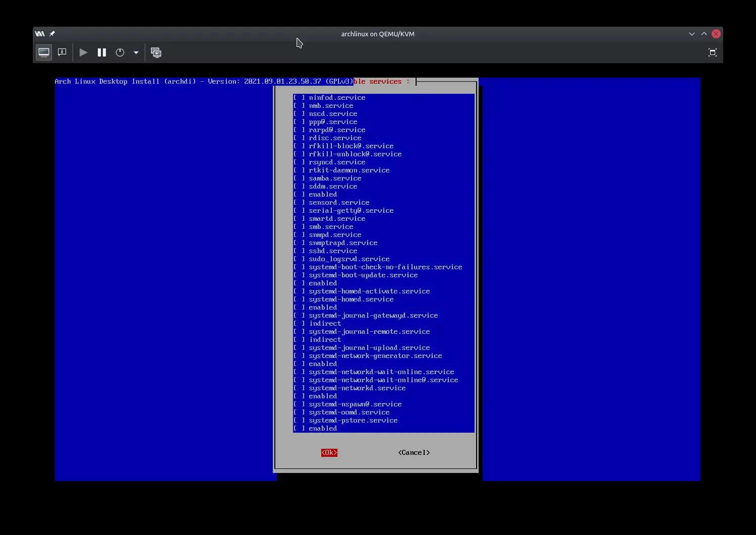
Task: Pause the virtual machine
Action: 102,52
